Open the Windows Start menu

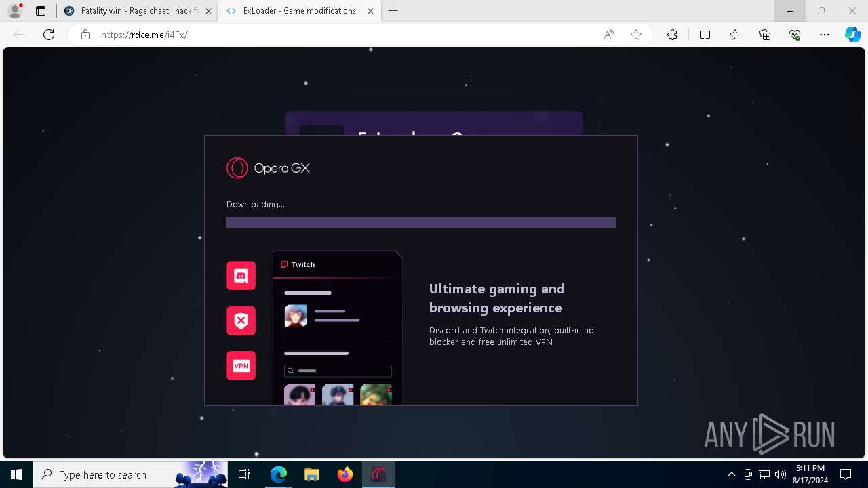(x=16, y=474)
